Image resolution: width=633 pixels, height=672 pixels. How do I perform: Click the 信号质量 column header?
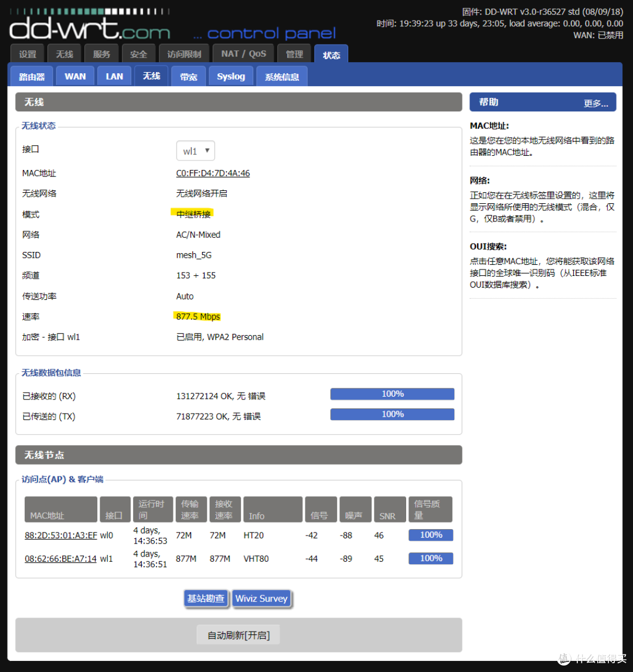pos(430,509)
